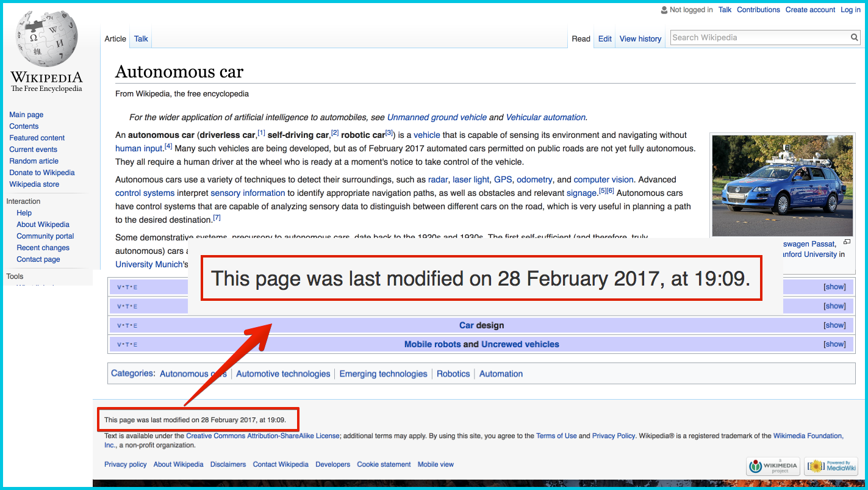Screen dimensions: 868x490
Task: Open Community portal link
Action: click(45, 236)
